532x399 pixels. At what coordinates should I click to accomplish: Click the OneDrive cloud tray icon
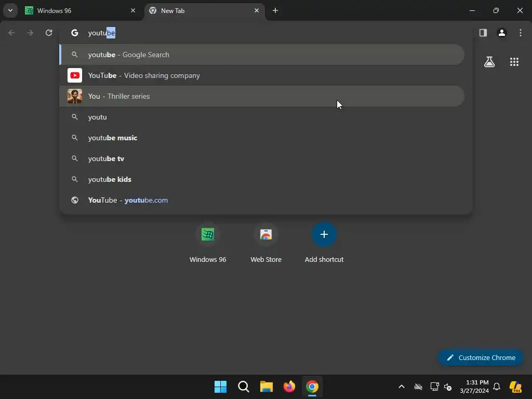coord(418,387)
